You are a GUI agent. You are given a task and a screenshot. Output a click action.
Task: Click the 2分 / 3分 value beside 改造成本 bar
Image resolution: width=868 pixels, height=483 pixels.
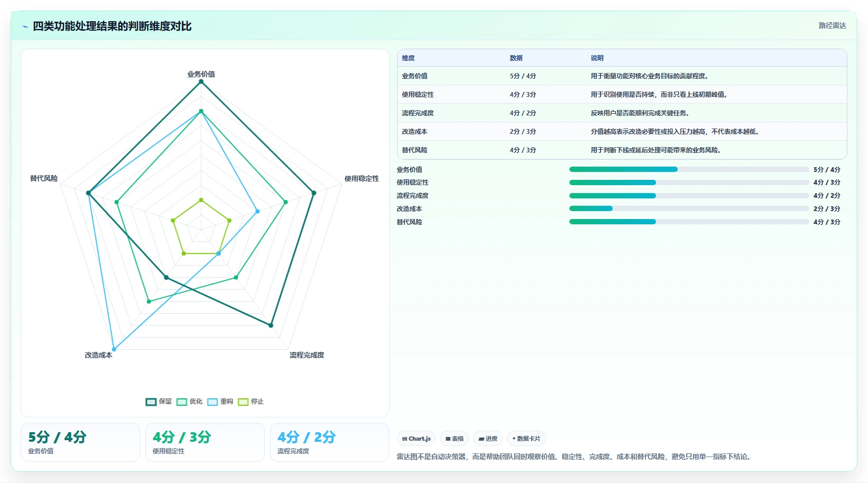tap(827, 208)
